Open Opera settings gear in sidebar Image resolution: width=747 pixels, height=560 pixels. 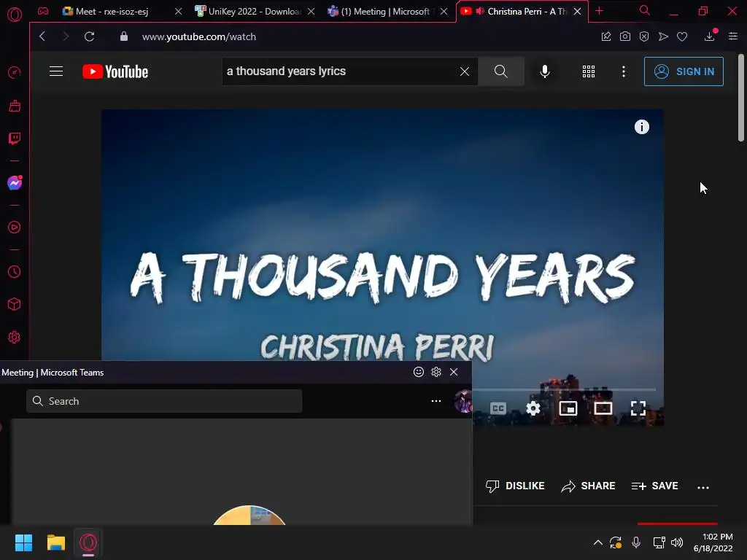(x=15, y=337)
